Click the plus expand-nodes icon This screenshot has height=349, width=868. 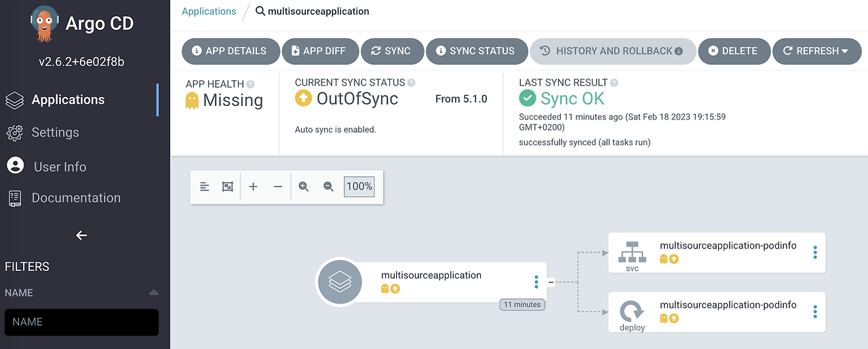[253, 186]
